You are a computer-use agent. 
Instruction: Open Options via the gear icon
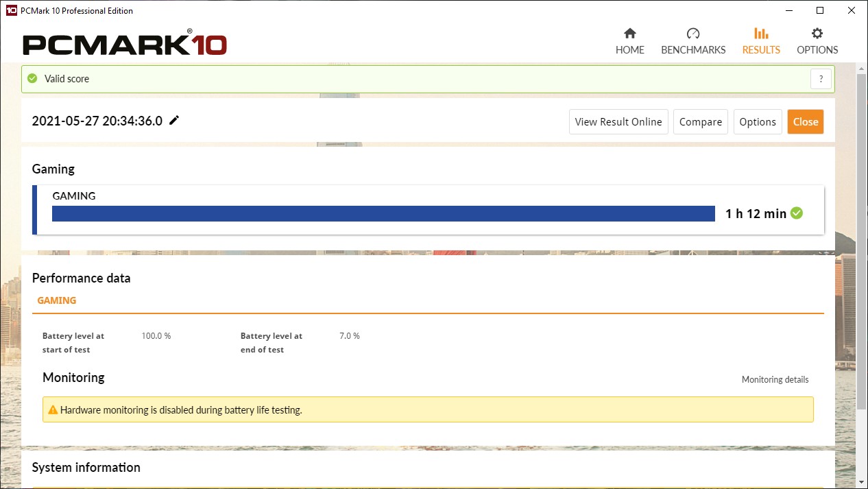tap(817, 34)
